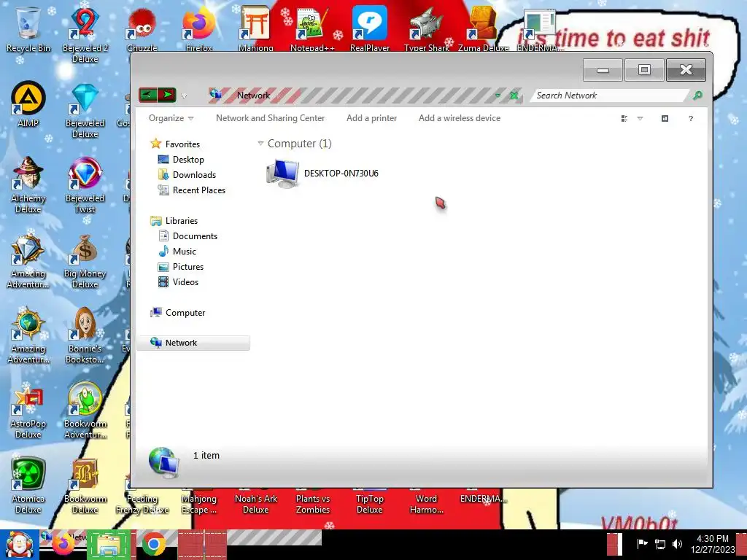Open the view options dropdown arrow
Viewport: 747px width, 560px height.
[640, 119]
